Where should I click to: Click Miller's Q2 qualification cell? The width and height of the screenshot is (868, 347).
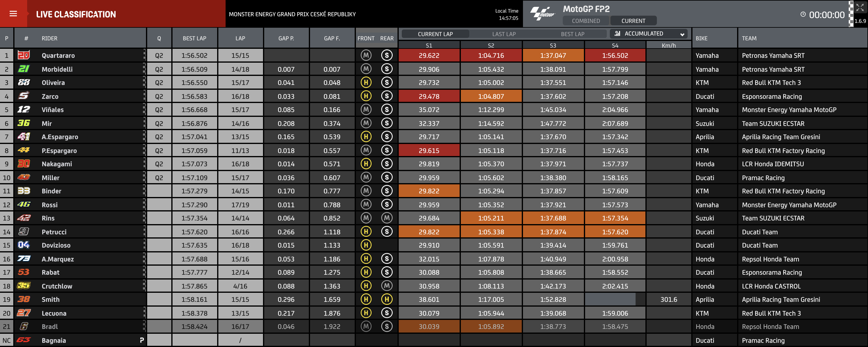pyautogui.click(x=159, y=178)
